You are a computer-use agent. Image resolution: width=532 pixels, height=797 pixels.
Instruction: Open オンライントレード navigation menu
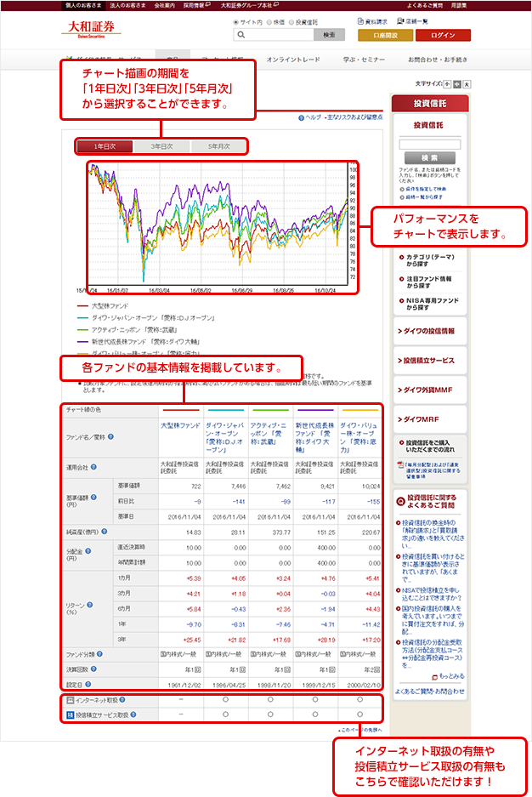pyautogui.click(x=293, y=60)
